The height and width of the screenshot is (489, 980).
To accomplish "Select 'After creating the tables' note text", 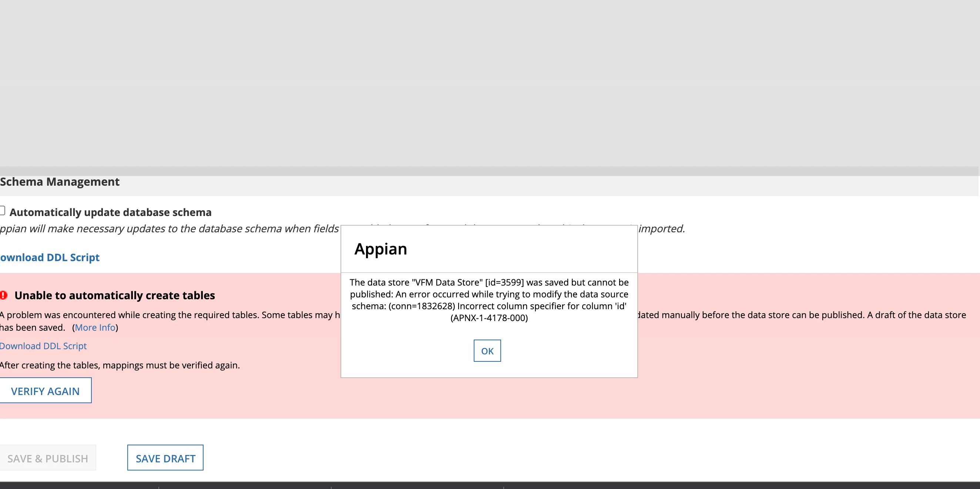I will [x=120, y=365].
